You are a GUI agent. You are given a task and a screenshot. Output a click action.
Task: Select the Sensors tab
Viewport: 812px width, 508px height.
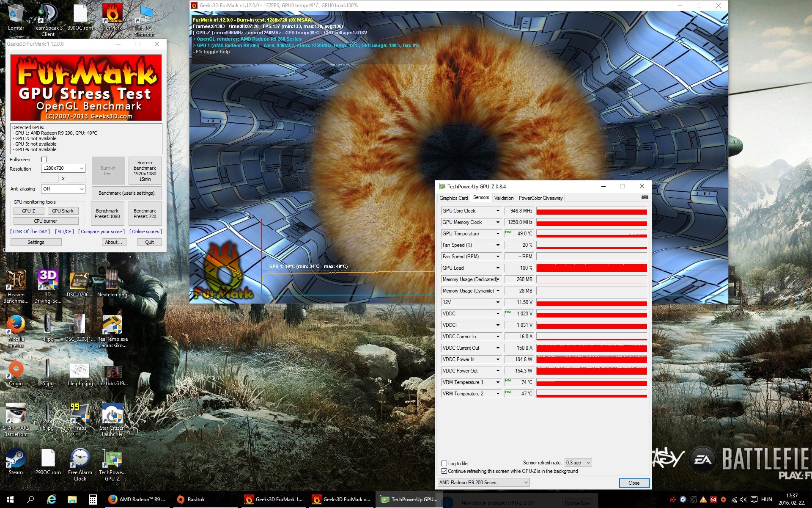481,197
